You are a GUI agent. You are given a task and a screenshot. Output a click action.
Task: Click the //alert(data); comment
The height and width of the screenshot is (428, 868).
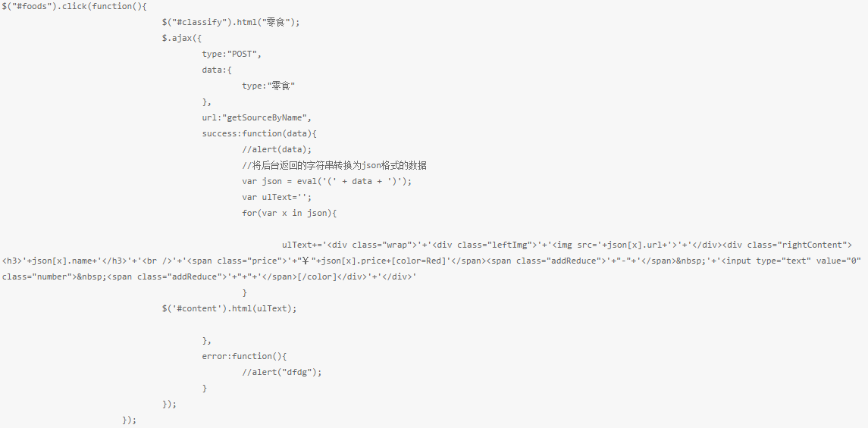pyautogui.click(x=277, y=149)
